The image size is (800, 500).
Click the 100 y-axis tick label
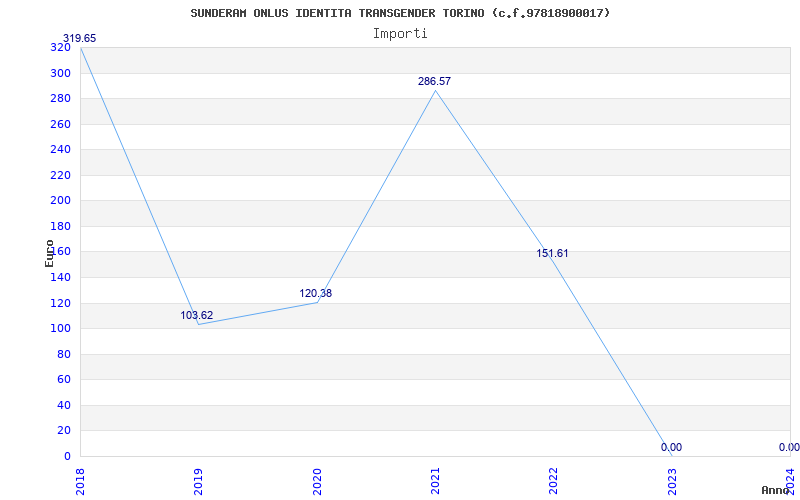60,329
